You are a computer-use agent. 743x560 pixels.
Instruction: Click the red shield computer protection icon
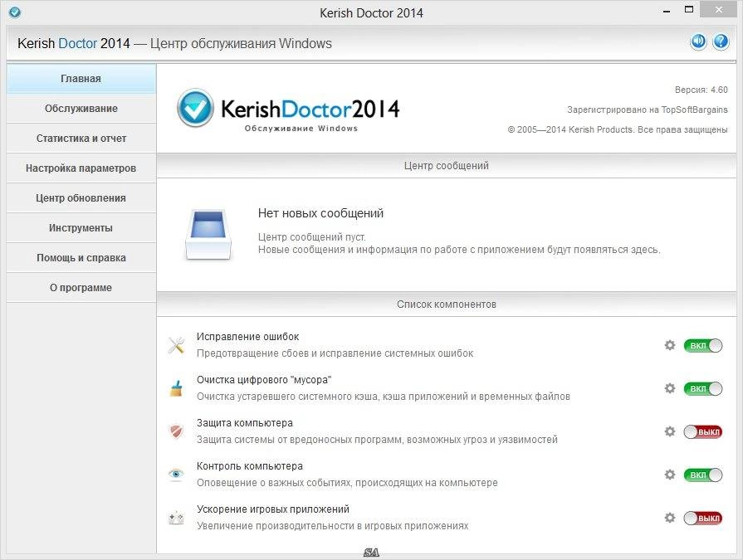click(x=176, y=431)
